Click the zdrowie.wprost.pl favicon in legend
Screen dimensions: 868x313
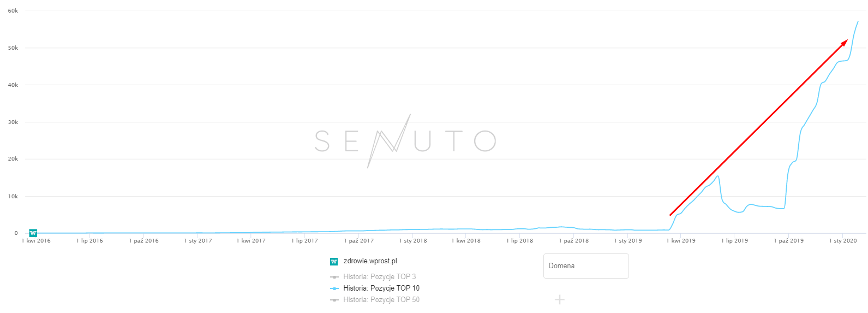[x=334, y=262]
